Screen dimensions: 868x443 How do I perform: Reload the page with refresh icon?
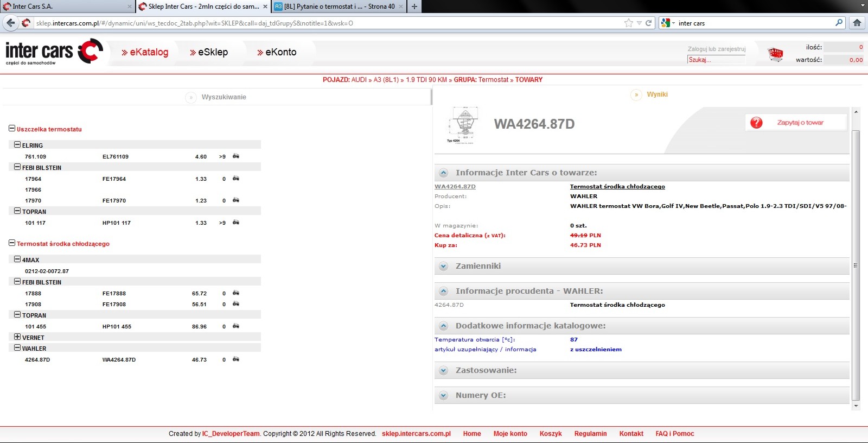tap(648, 23)
